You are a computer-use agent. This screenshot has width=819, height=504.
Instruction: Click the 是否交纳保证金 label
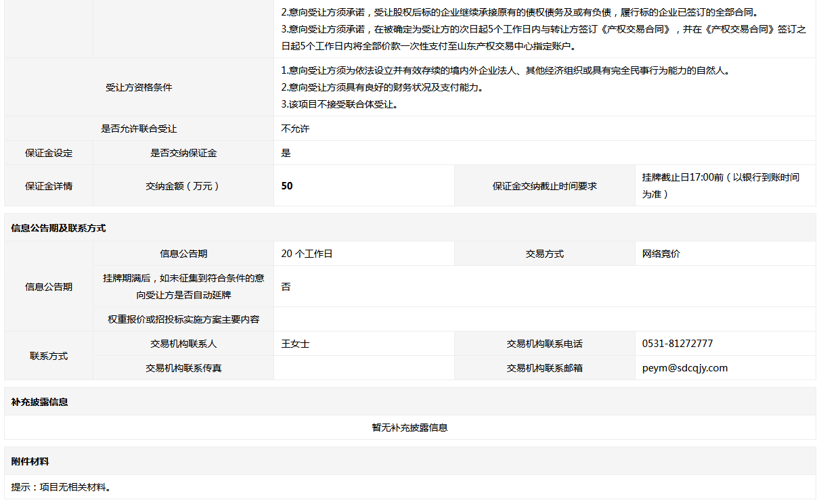[183, 153]
